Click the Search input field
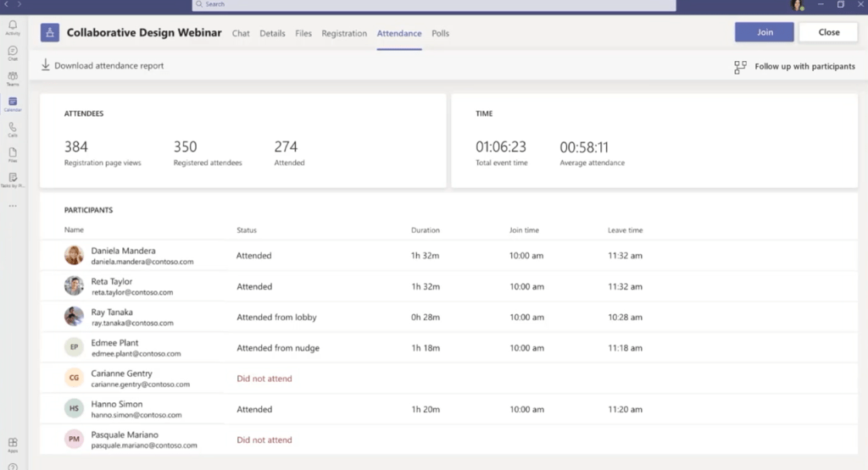The height and width of the screenshot is (470, 868). (434, 4)
